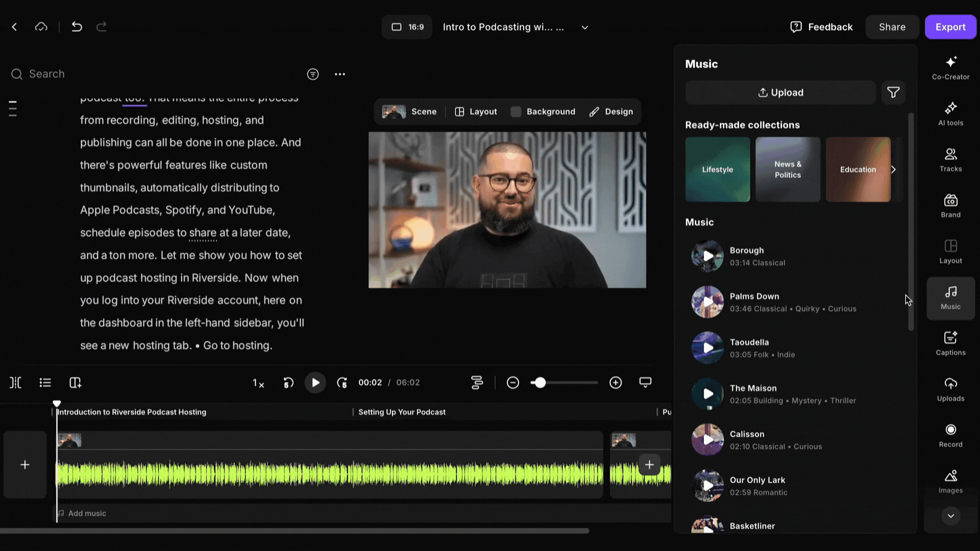Show more ready-made collections arrow
Screen dimensions: 980x551
(893, 169)
